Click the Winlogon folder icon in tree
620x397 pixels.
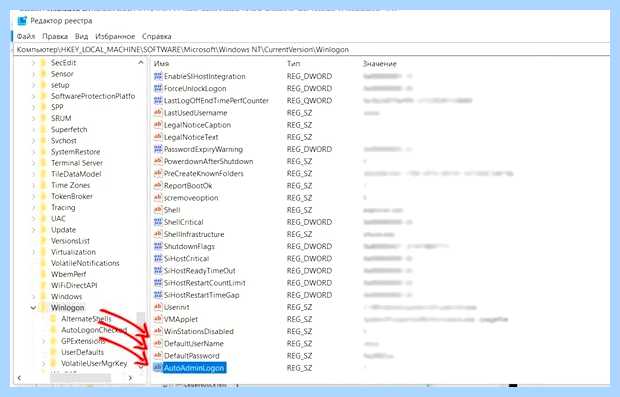(x=43, y=308)
